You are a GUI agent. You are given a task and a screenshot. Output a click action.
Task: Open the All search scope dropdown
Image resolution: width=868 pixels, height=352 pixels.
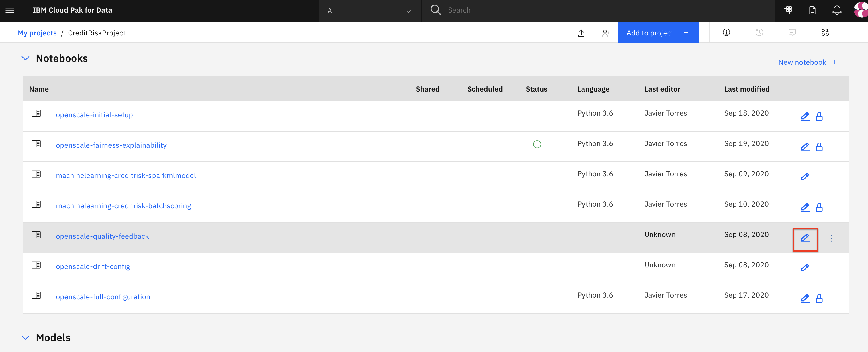(x=369, y=11)
